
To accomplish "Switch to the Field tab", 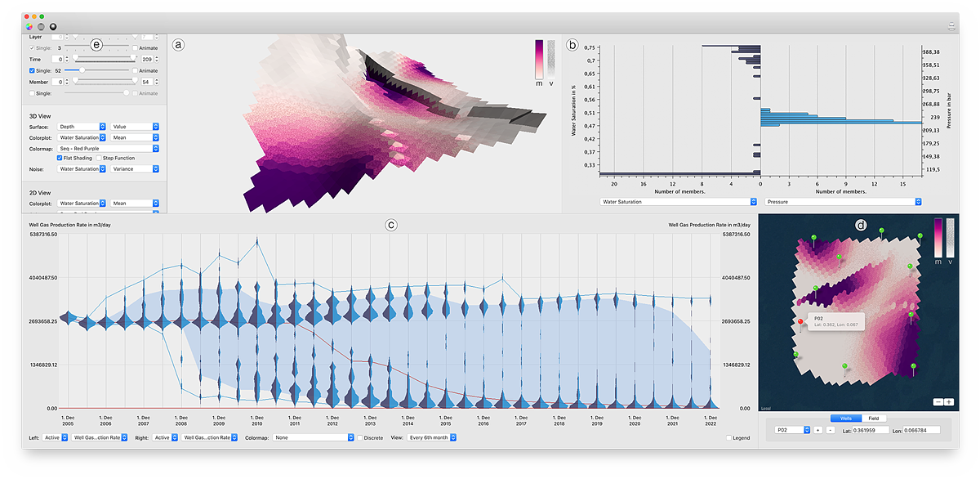I will coord(873,418).
